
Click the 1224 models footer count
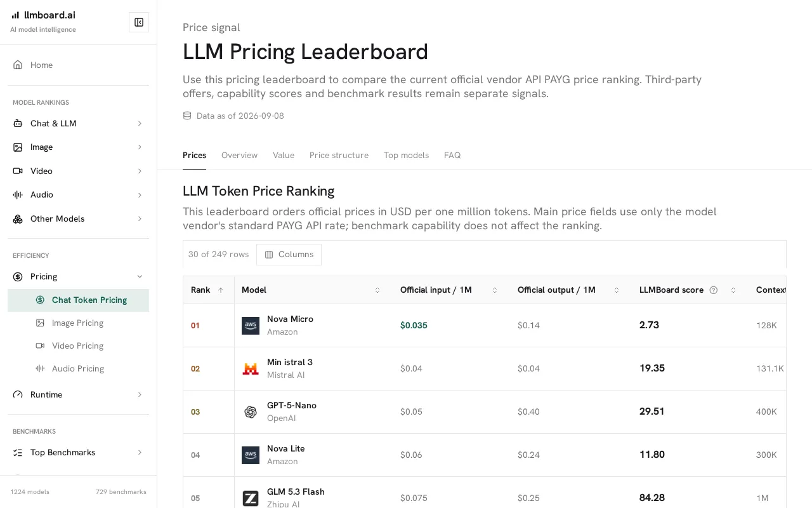[30, 491]
